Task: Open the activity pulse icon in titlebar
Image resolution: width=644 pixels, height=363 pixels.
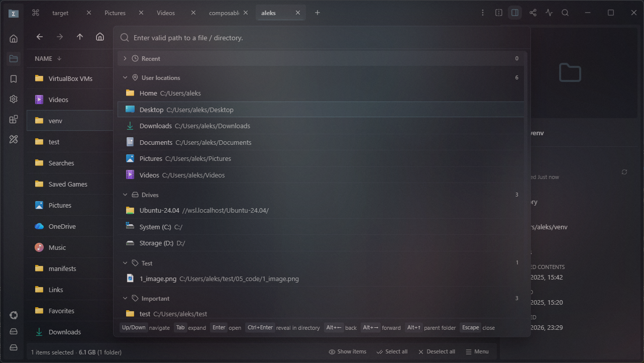Action: [x=549, y=13]
